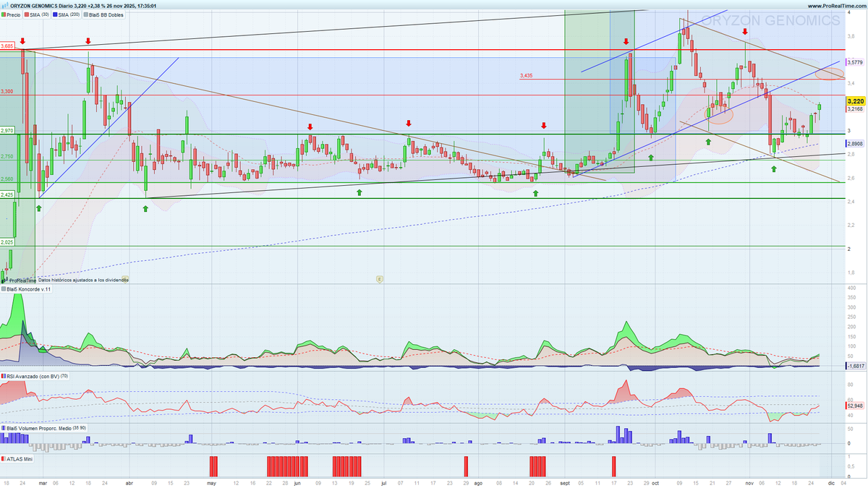Select the orange ellipse drawing near late October candles
This screenshot has width=868, height=488.
(719, 114)
